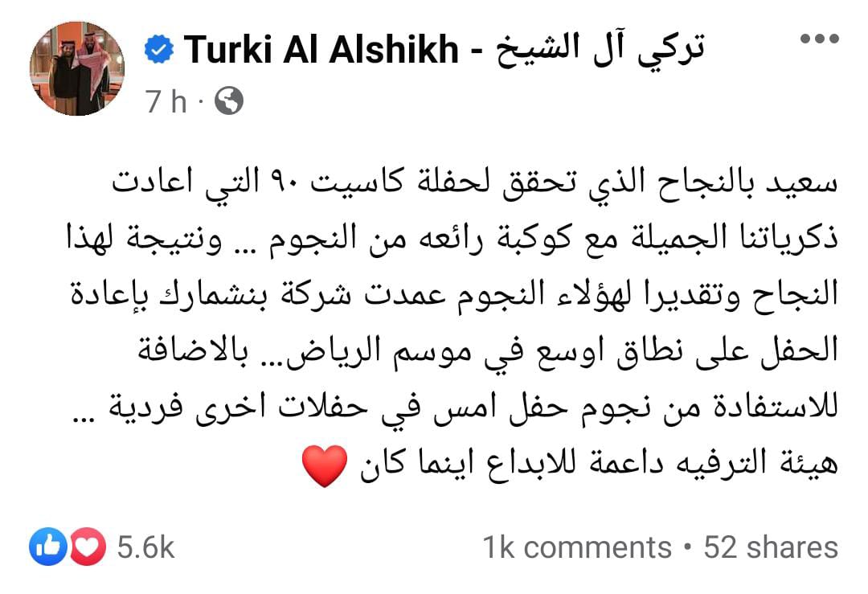Open the profile picture thumbnail
This screenshot has height=594, width=868.
tap(77, 69)
